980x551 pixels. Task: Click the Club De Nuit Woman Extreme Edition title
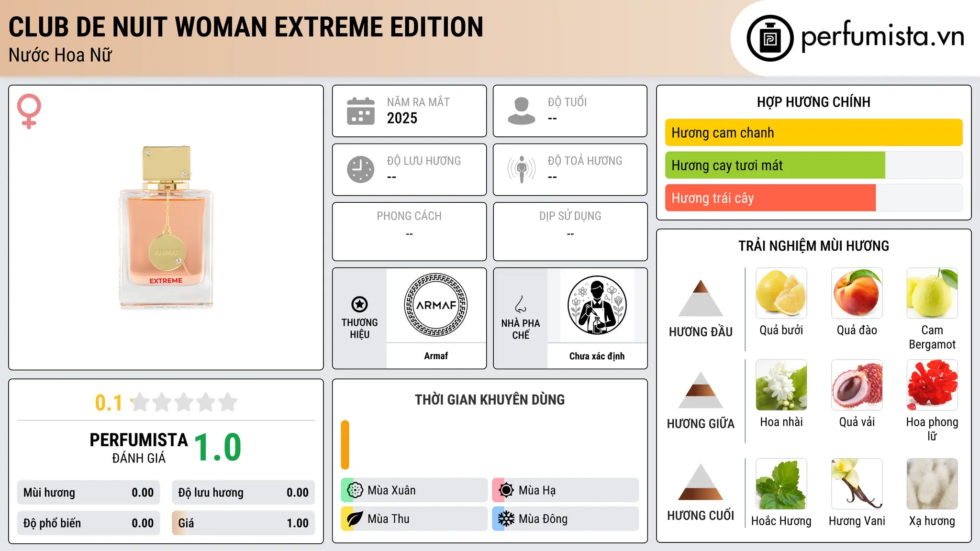[246, 27]
